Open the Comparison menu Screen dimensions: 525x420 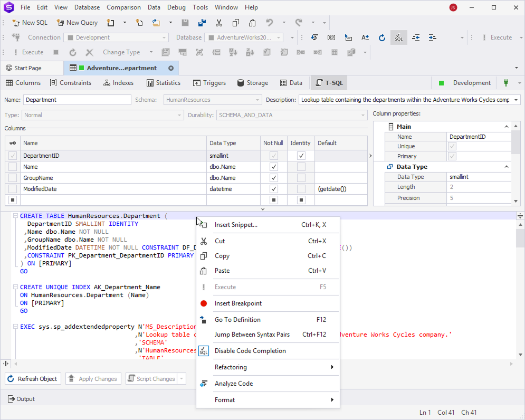pyautogui.click(x=123, y=7)
